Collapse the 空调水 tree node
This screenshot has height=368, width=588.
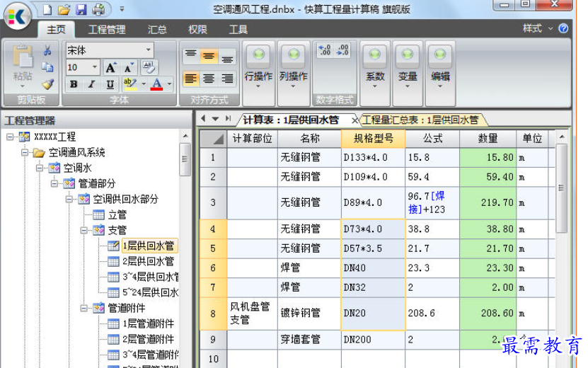coord(40,168)
